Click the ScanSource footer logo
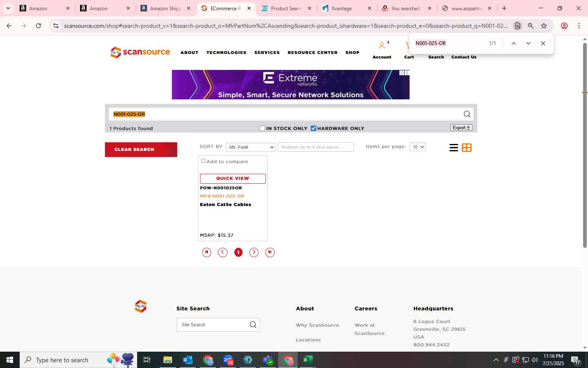 (x=140, y=306)
